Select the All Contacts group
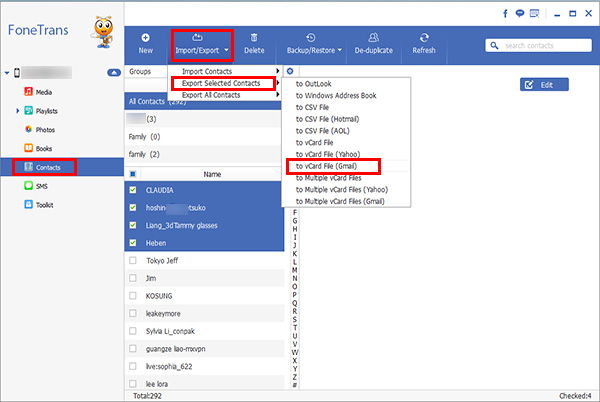 [203, 102]
